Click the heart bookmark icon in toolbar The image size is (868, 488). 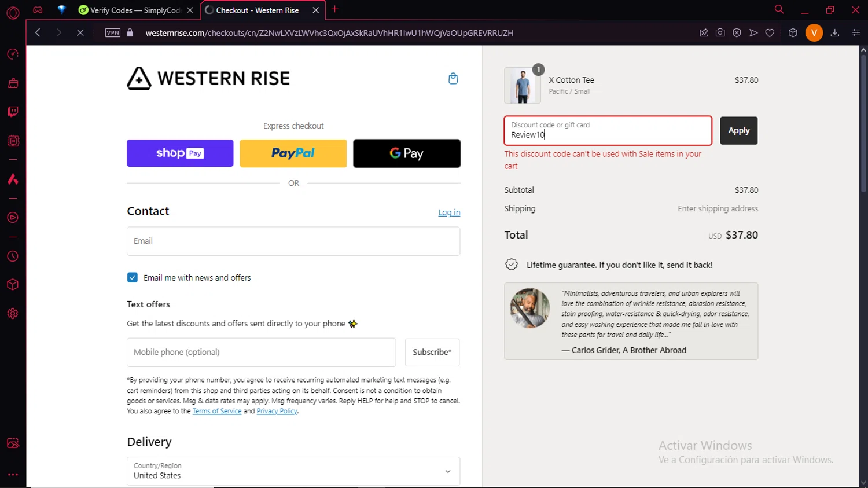[x=770, y=33]
